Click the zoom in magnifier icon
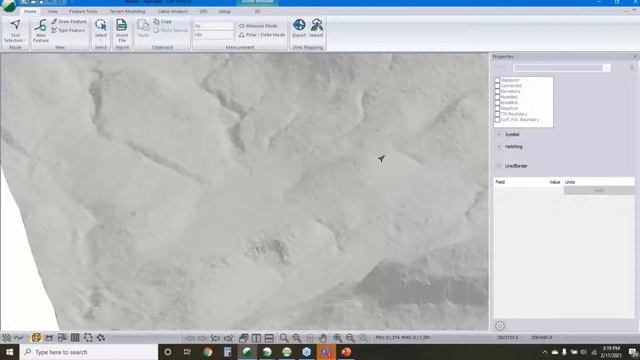Screen dimensions: 640x360 [x=338, y=338]
